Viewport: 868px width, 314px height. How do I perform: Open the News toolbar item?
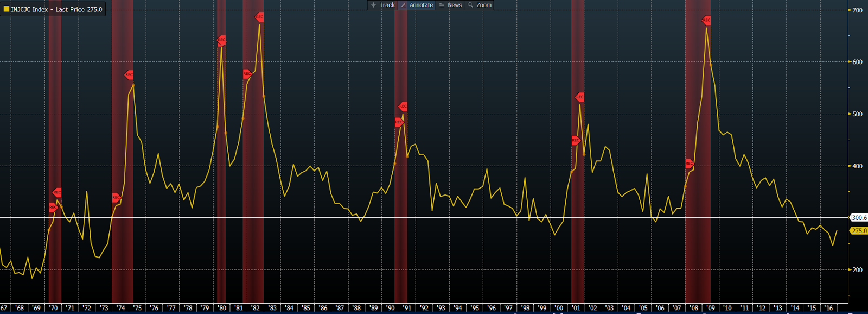450,5
